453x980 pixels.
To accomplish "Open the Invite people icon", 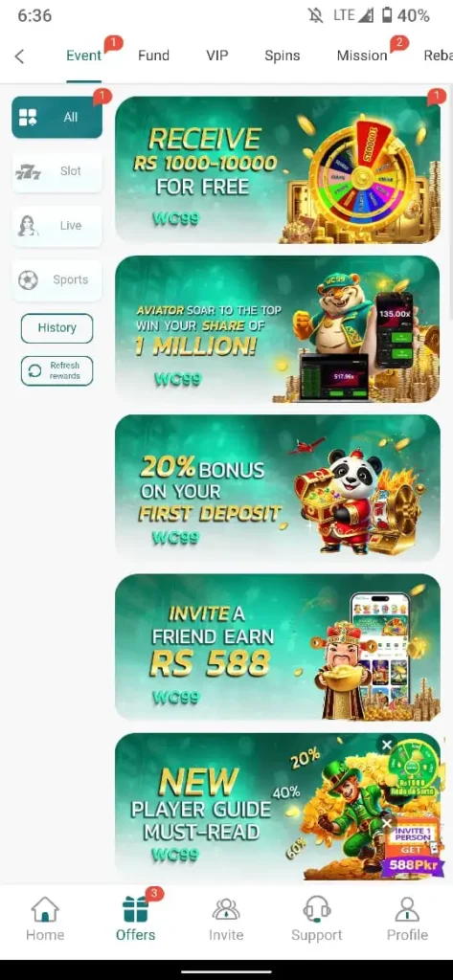I will (x=226, y=909).
